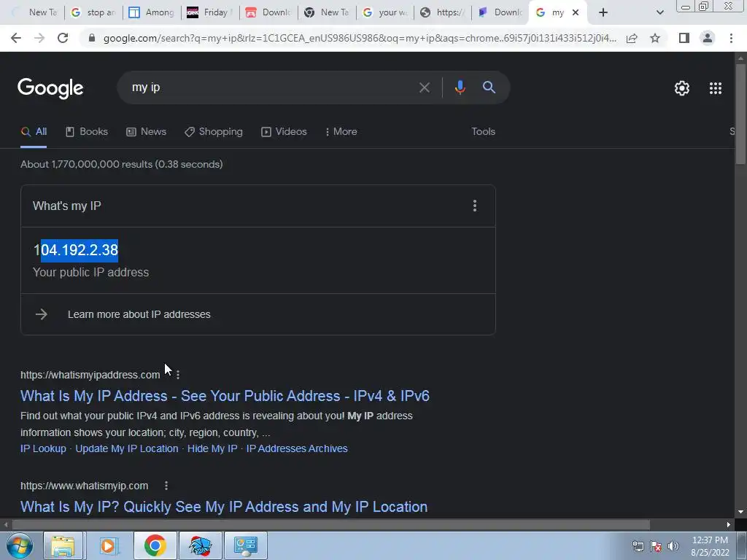Open IP Addresses Archives sitelink

[x=297, y=448]
